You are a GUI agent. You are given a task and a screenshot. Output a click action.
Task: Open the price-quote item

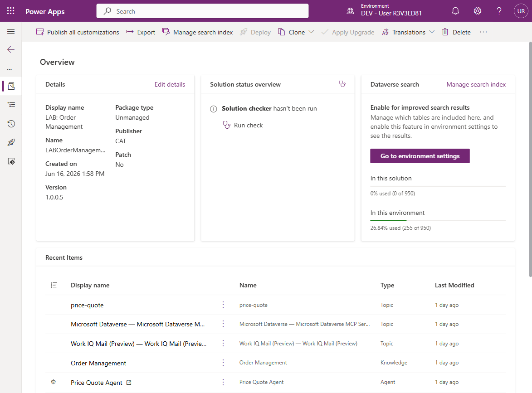point(87,305)
